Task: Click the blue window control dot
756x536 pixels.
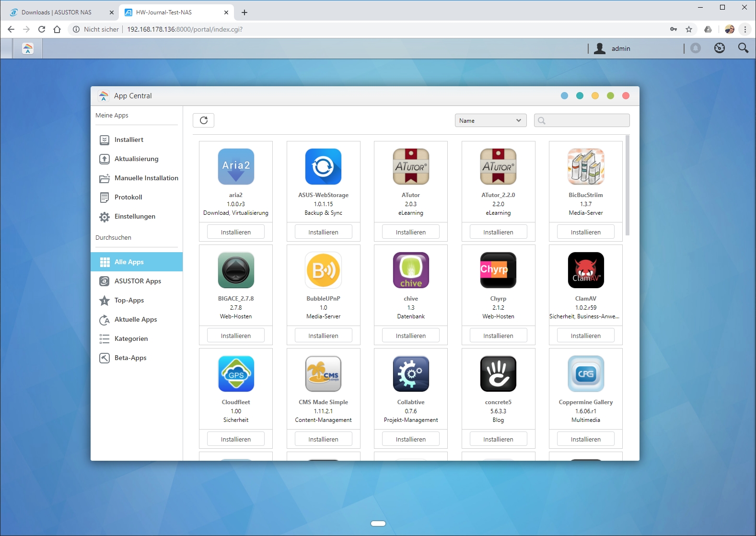Action: [564, 96]
